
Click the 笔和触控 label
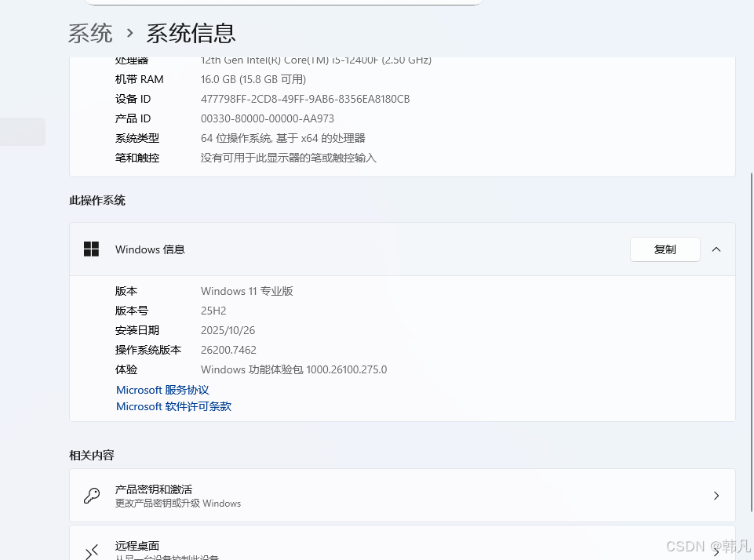point(137,158)
